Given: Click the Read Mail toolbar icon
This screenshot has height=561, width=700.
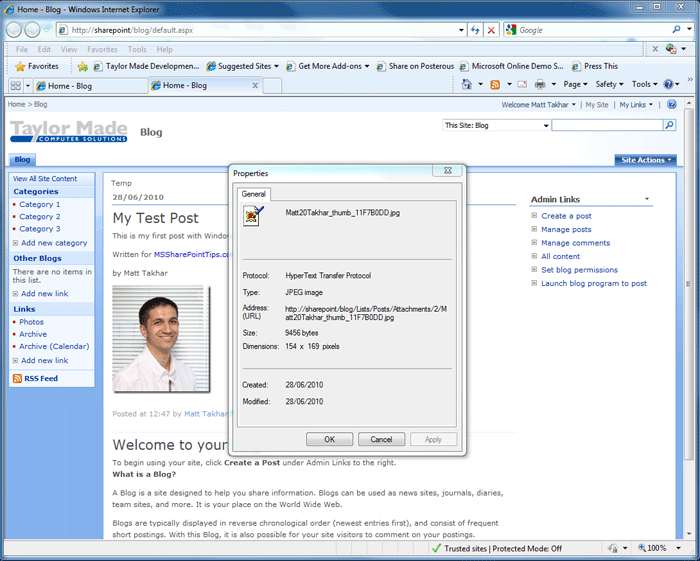Looking at the screenshot, I should [522, 84].
